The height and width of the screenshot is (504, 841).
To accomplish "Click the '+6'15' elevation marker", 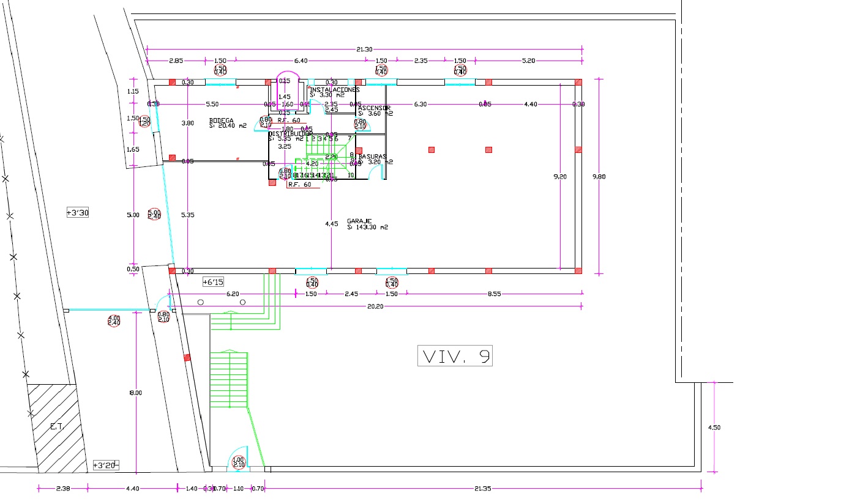I will pyautogui.click(x=214, y=282).
